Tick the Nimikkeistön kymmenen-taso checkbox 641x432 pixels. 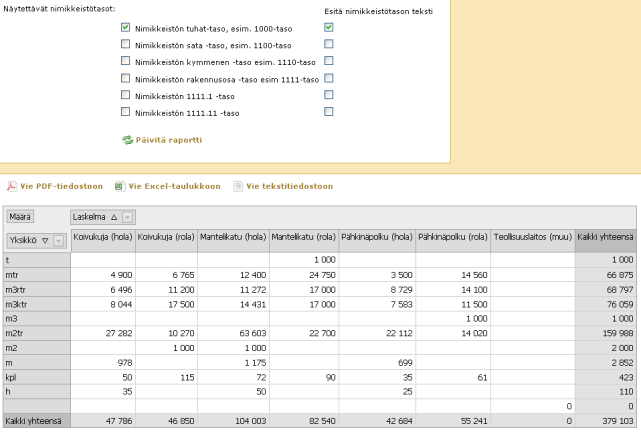125,62
